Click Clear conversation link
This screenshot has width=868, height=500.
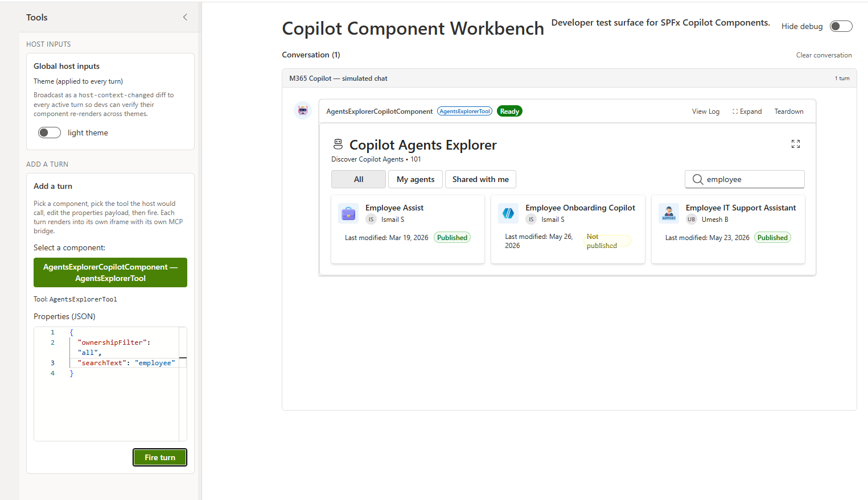point(824,55)
